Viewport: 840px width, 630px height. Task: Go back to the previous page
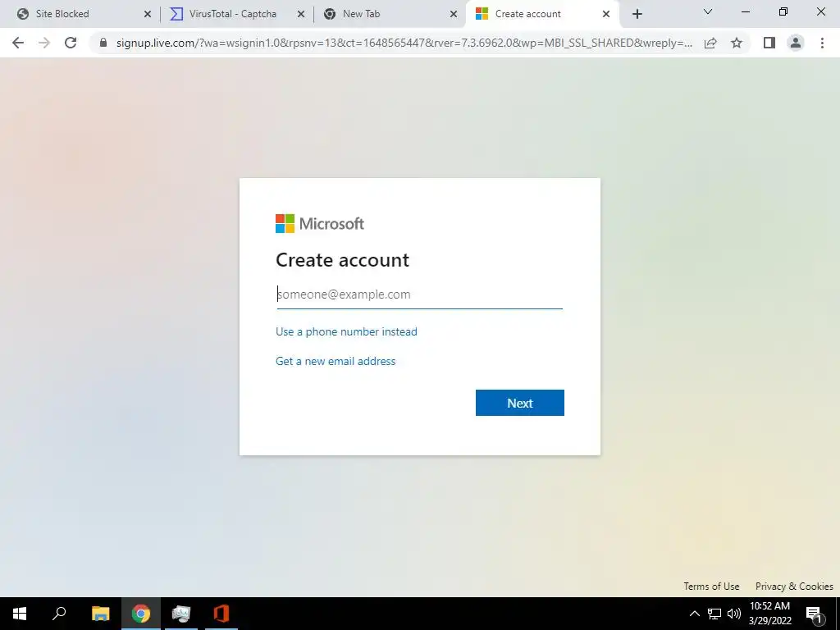click(x=18, y=43)
